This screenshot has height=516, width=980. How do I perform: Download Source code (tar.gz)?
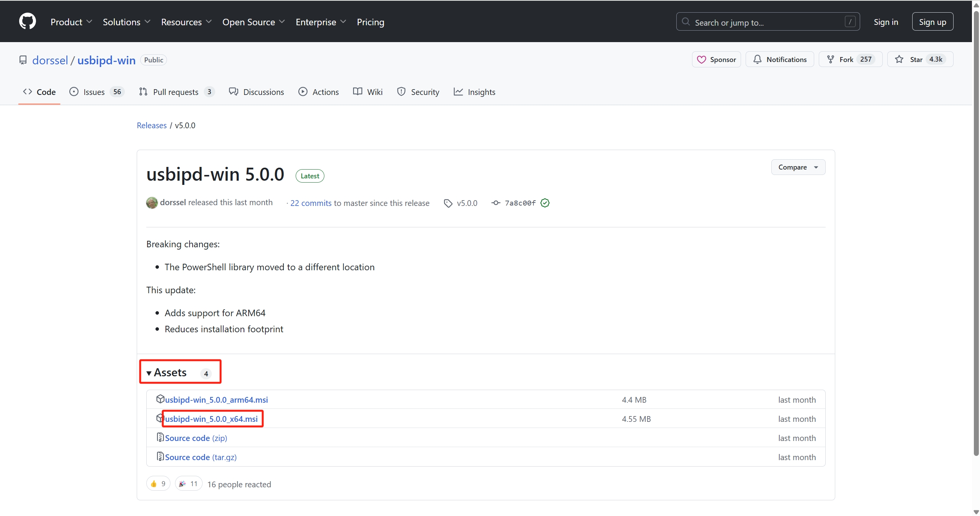click(201, 457)
